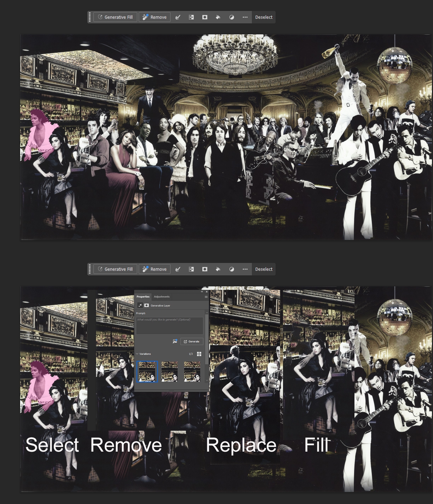Viewport: 433px width, 504px height.
Task: Open the three-dot more options in second toolbar
Action: coord(245,269)
